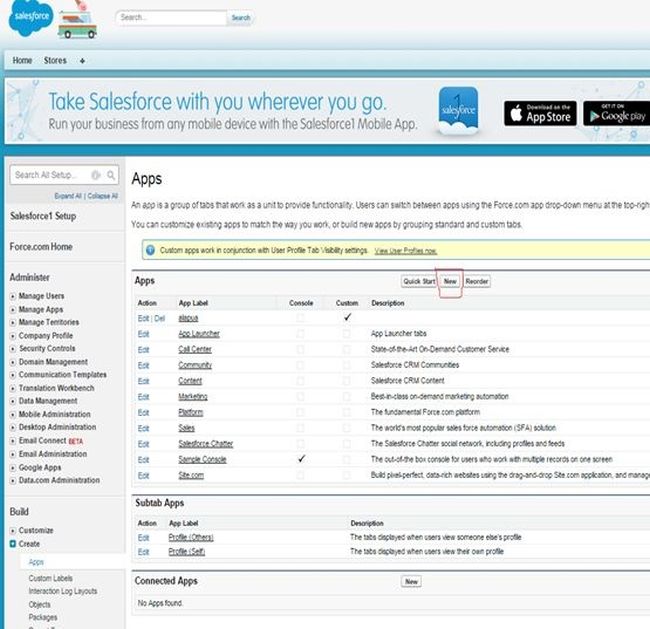Screen dimensions: 650x629
Task: Open the Community app link
Action: tap(195, 365)
